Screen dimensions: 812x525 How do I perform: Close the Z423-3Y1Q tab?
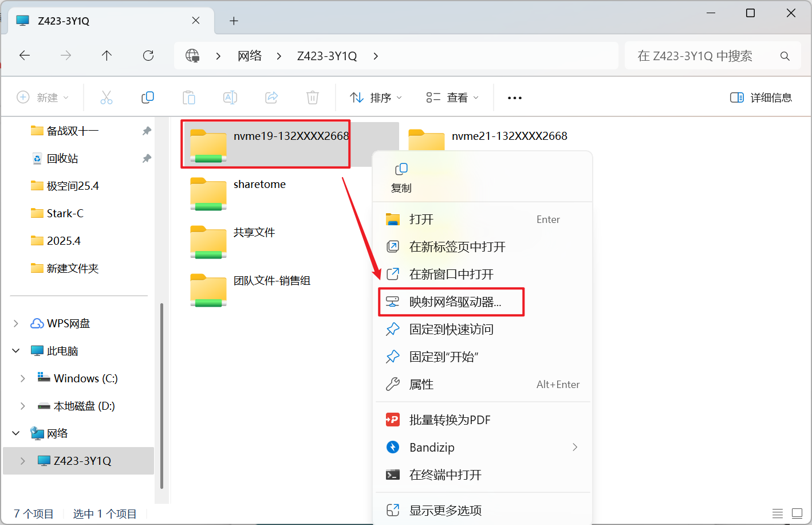pyautogui.click(x=196, y=21)
